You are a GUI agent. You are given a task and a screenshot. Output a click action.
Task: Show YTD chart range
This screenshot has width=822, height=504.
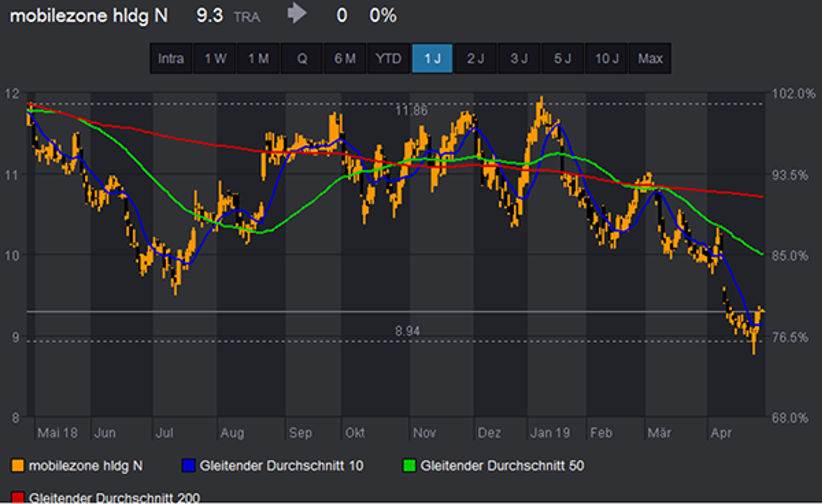coord(388,59)
